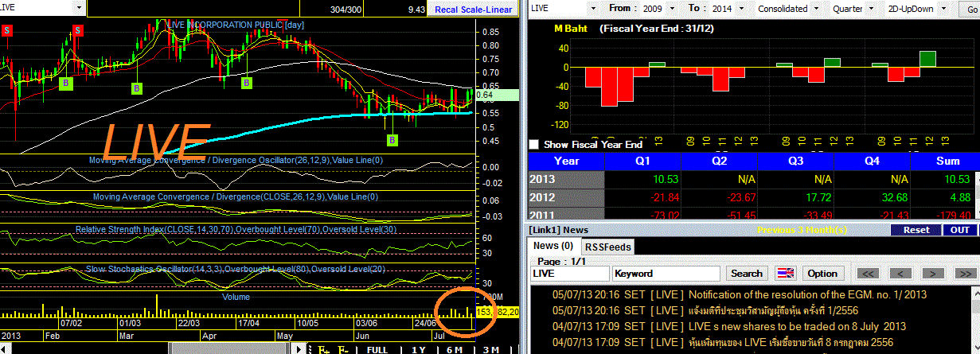Click the Slow Stochastics Oscillator indicator title

[x=236, y=269]
